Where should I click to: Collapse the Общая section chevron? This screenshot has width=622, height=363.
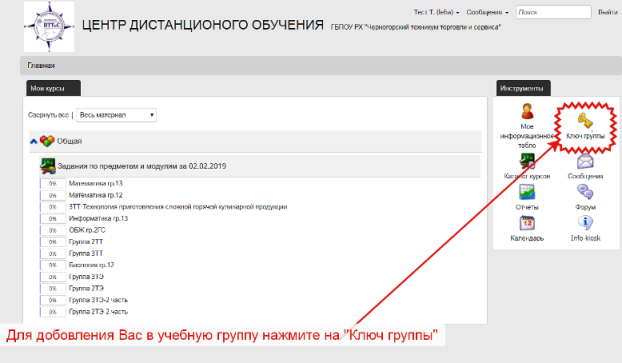pyautogui.click(x=34, y=141)
